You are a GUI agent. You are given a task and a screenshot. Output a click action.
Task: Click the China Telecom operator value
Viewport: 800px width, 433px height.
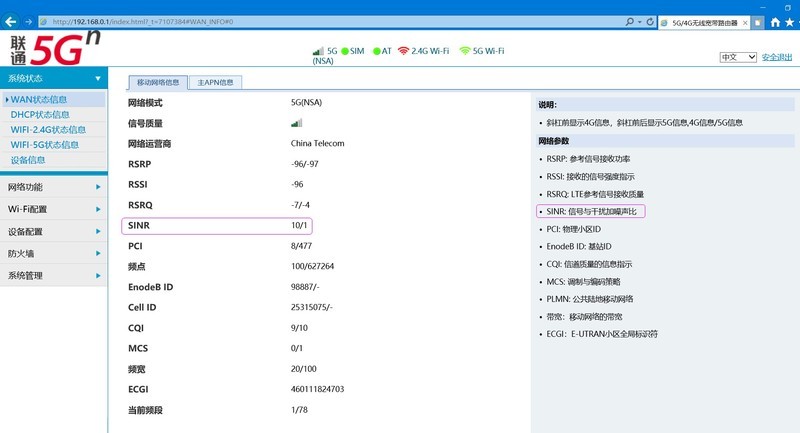point(317,143)
